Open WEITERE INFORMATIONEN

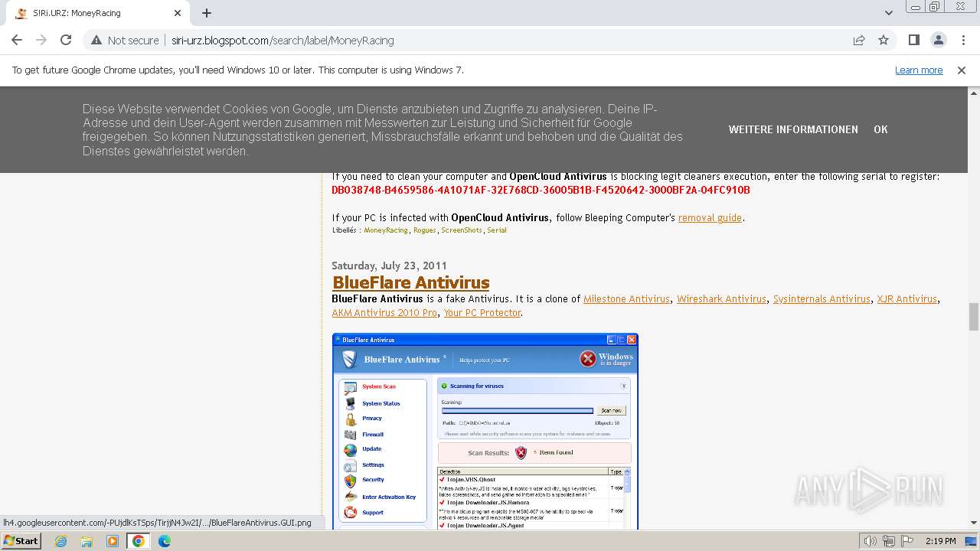click(793, 129)
